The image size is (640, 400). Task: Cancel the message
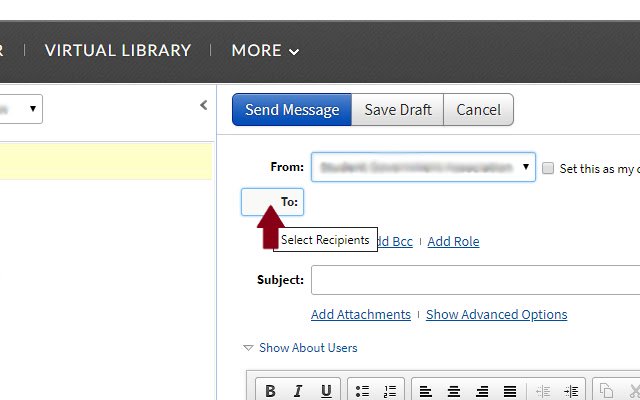(478, 109)
